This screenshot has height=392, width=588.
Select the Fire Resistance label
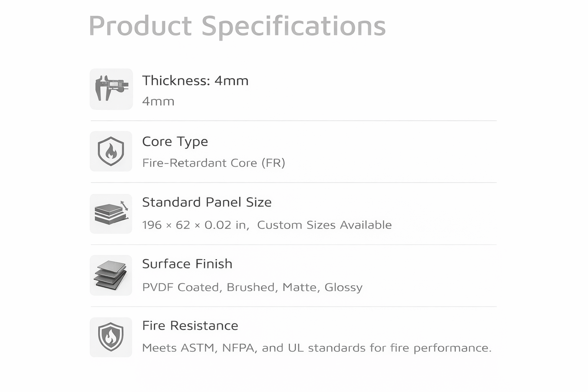[190, 326]
